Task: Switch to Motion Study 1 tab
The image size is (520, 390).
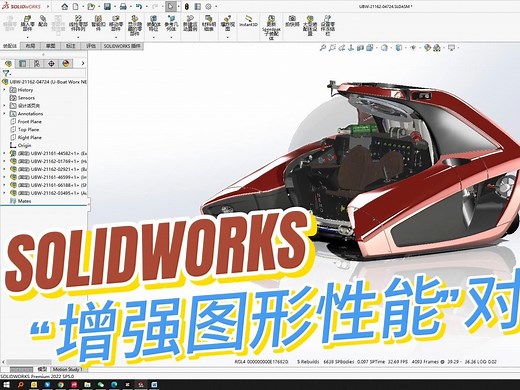Action: coord(67,369)
